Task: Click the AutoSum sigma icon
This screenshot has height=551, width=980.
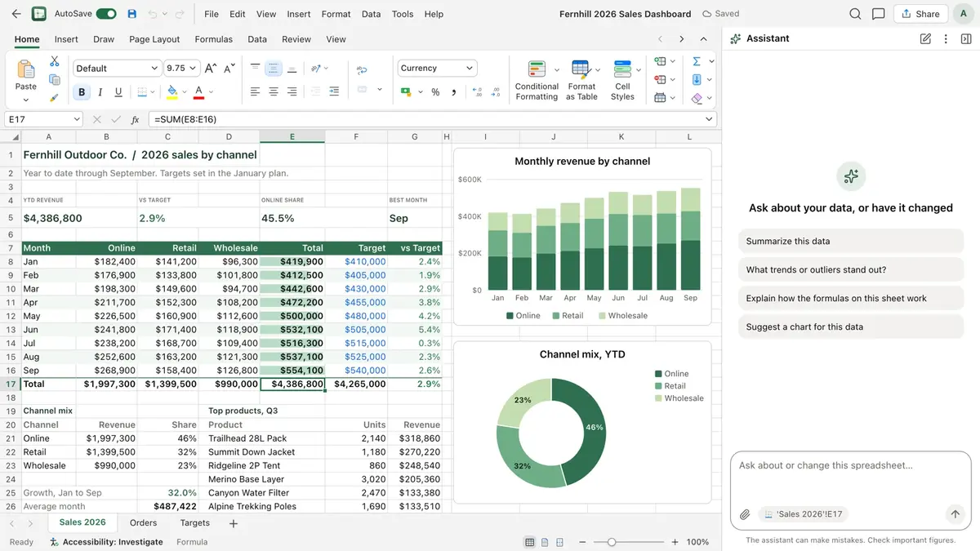Action: coord(697,61)
